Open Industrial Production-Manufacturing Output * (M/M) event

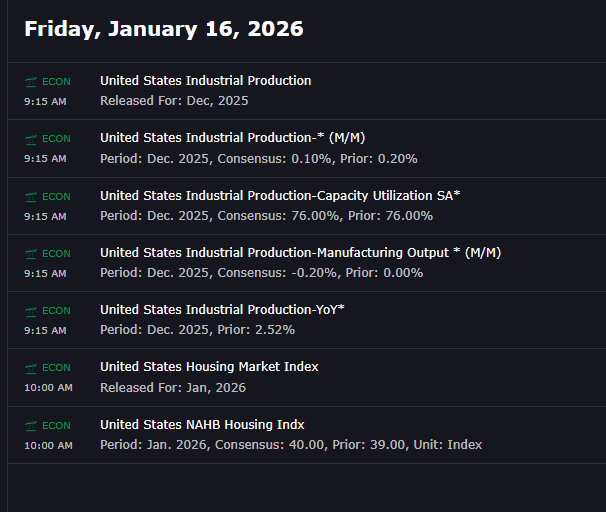(x=301, y=253)
